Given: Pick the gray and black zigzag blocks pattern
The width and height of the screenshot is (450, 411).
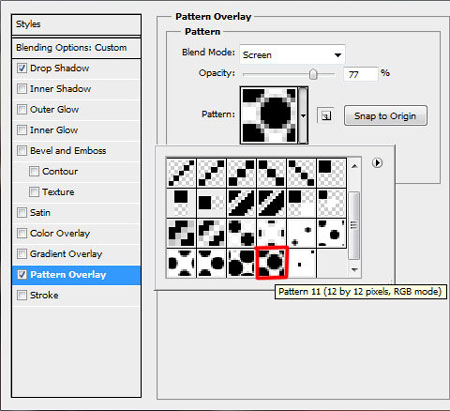Looking at the screenshot, I should (181, 233).
